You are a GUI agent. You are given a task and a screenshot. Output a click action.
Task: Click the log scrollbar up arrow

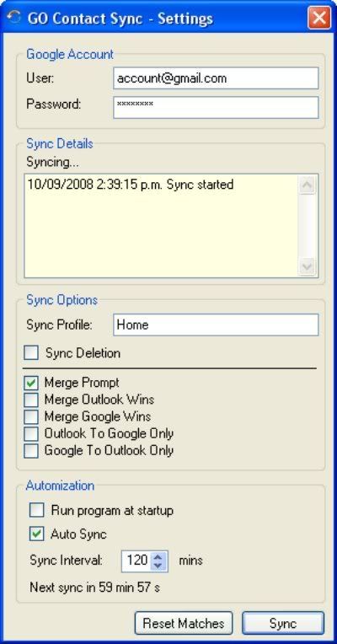click(x=307, y=186)
